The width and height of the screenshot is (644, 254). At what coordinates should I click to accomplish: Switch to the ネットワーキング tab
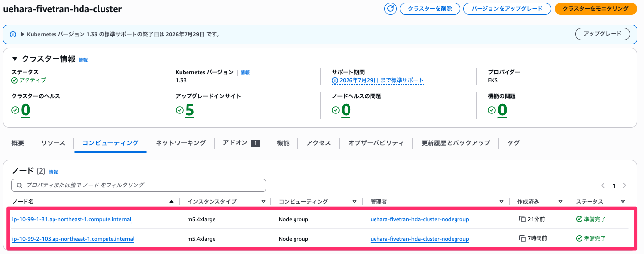click(181, 143)
